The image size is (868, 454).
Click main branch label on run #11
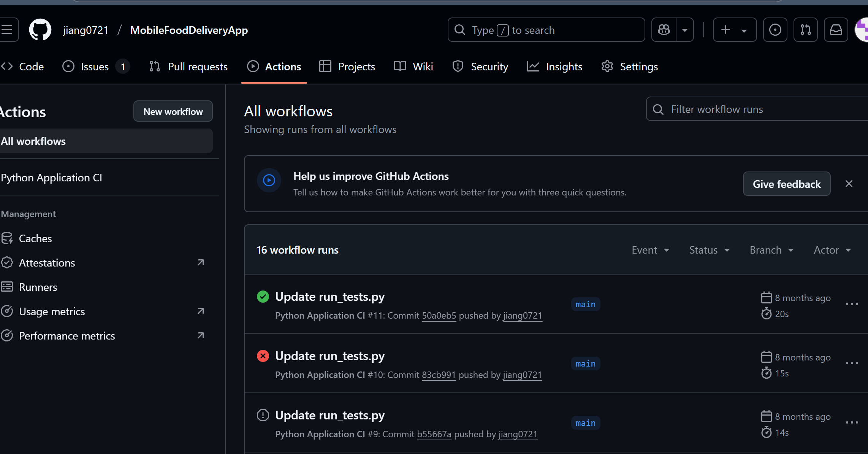point(586,304)
